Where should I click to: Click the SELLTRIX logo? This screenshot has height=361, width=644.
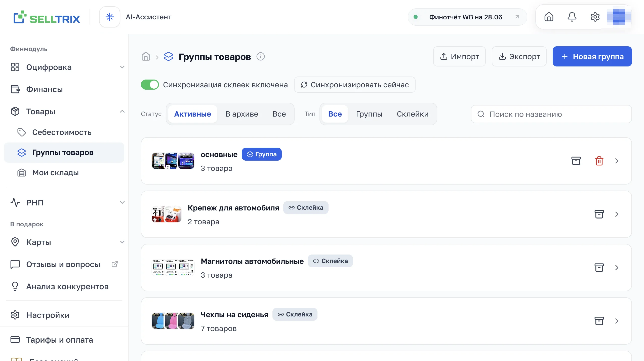pyautogui.click(x=47, y=17)
